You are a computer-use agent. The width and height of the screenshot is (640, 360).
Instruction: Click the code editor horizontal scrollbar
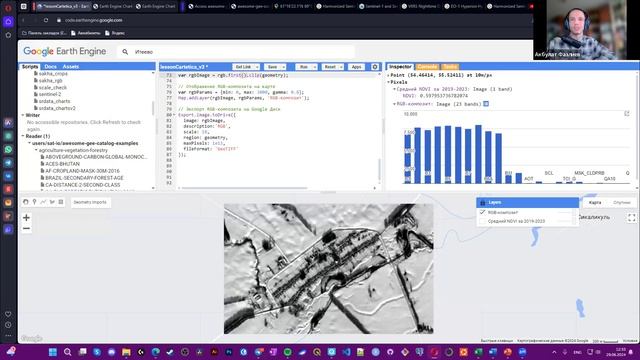(x=244, y=188)
